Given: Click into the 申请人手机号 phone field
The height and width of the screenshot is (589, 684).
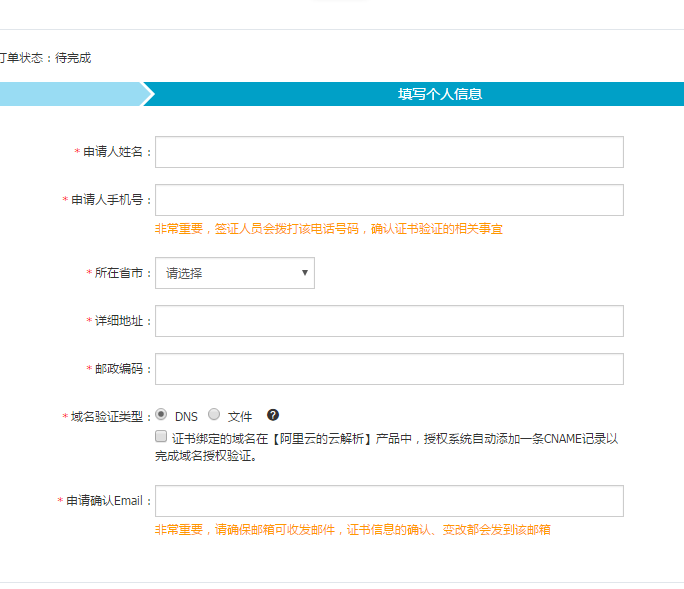Looking at the screenshot, I should pos(389,200).
